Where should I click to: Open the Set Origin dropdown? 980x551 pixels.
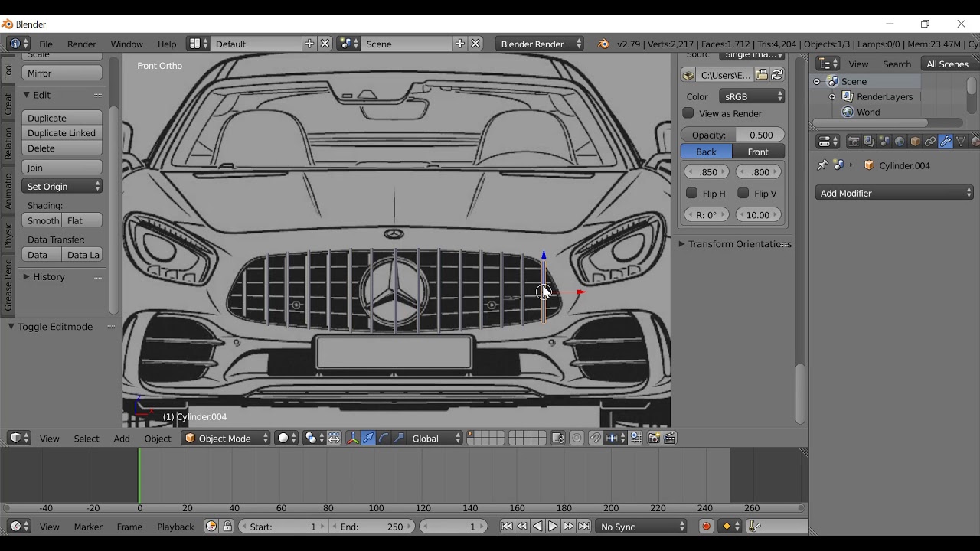(62, 187)
